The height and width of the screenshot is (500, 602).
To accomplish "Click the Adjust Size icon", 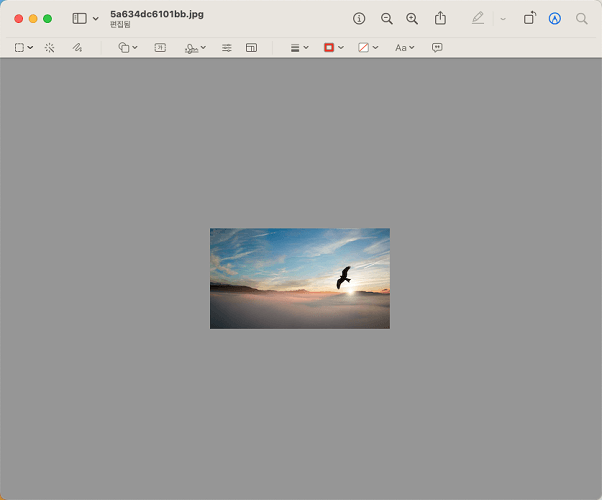I will (x=251, y=47).
